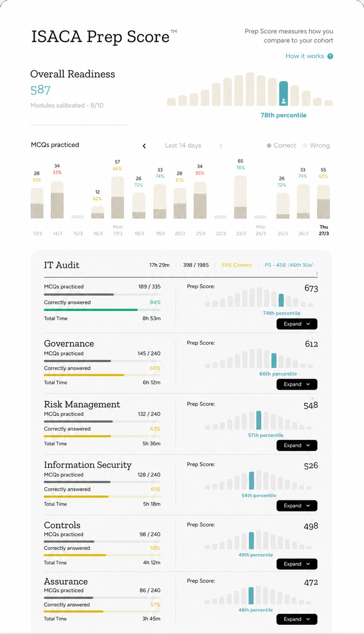Click the person icon in the readiness histogram
This screenshot has height=634, width=364.
[x=284, y=101]
